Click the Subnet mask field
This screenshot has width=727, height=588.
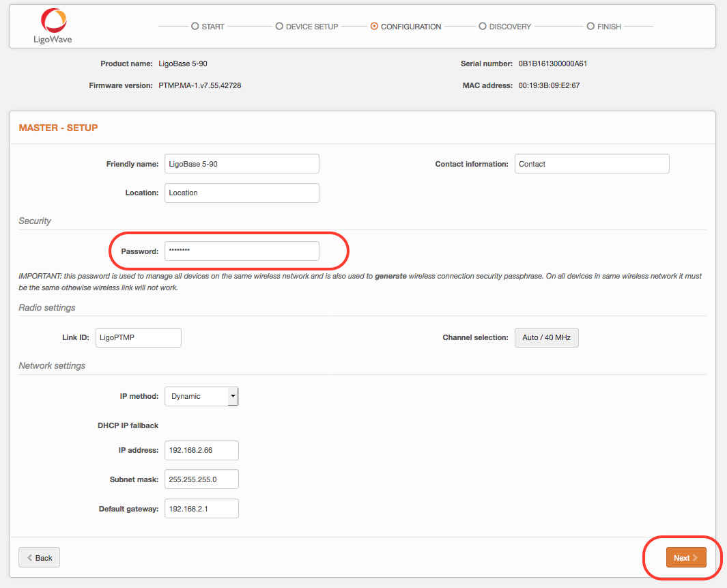coord(201,479)
